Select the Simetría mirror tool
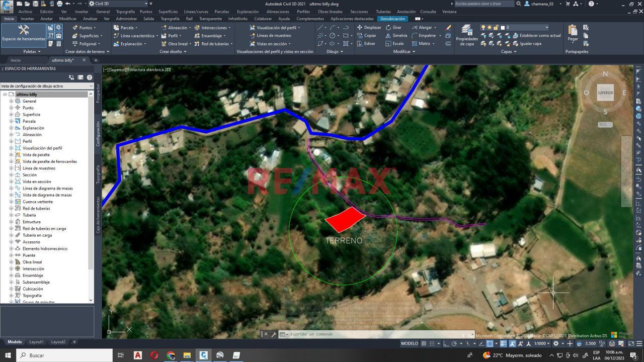The height and width of the screenshot is (362, 644). 396,36
